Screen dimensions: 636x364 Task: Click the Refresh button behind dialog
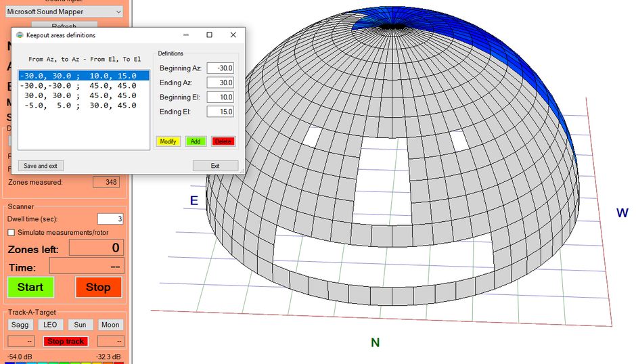(64, 25)
